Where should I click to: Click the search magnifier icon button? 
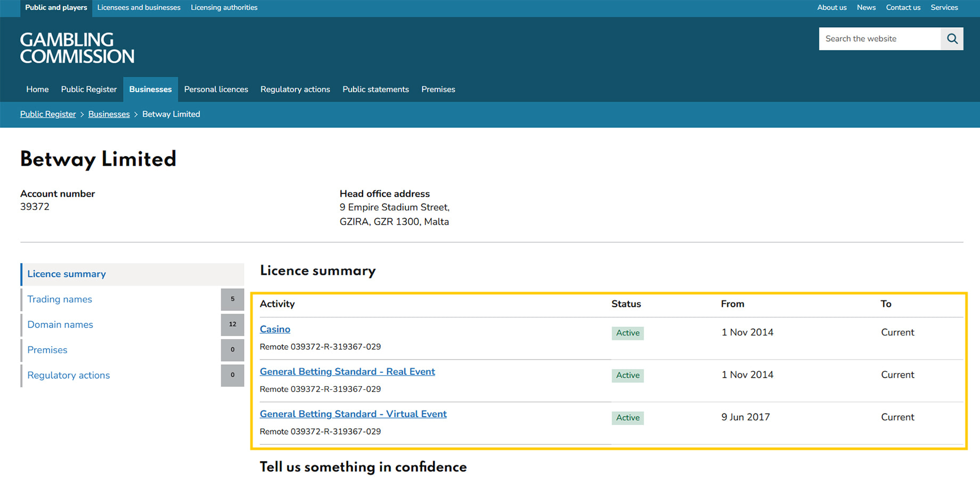coord(952,39)
